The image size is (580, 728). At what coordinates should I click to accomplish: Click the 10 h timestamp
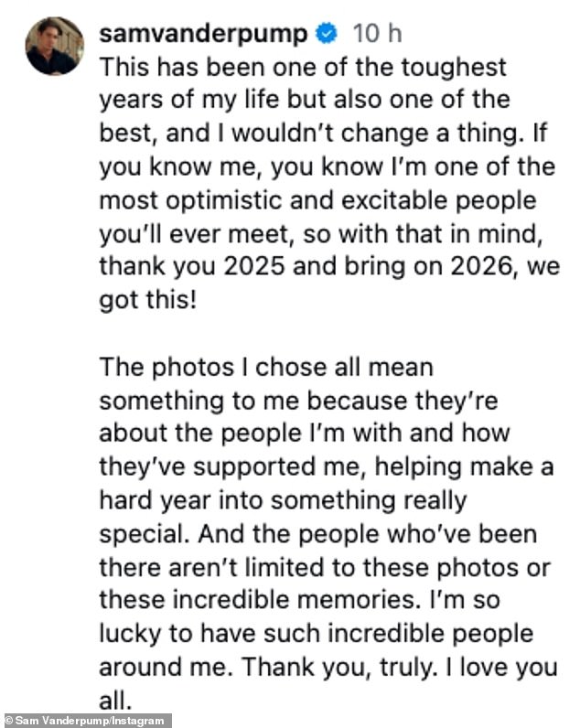point(377,34)
